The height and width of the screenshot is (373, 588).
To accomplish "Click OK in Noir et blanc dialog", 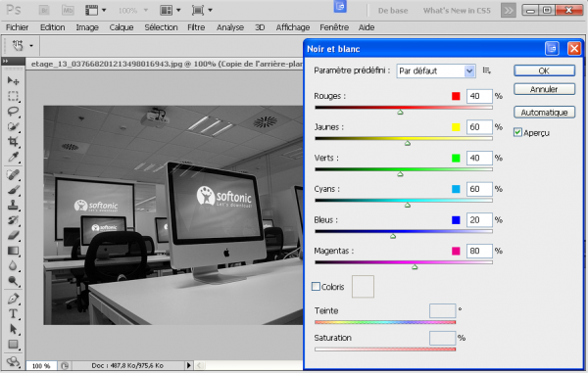I will [544, 70].
